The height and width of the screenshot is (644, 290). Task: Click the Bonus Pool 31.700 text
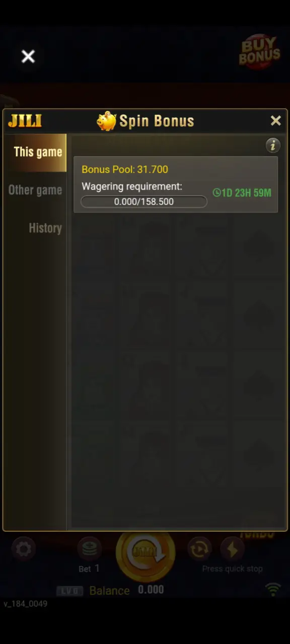125,170
